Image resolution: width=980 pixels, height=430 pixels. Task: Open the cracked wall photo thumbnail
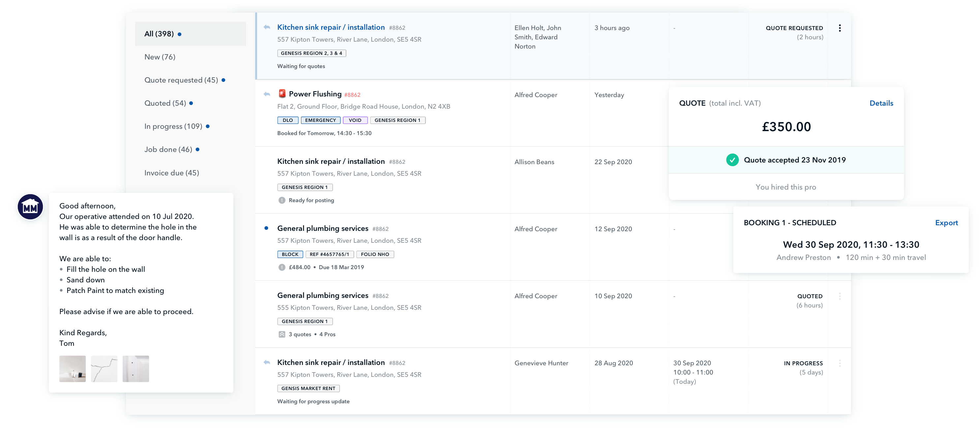point(104,369)
